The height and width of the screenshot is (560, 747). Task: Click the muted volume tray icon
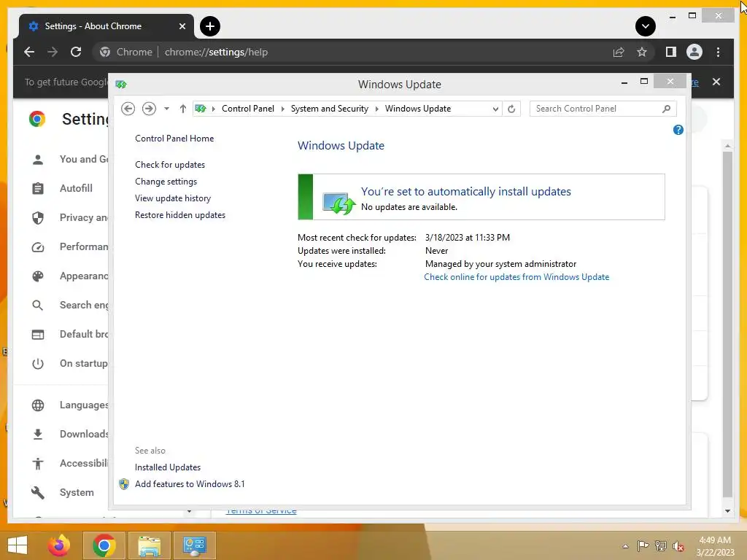(678, 546)
